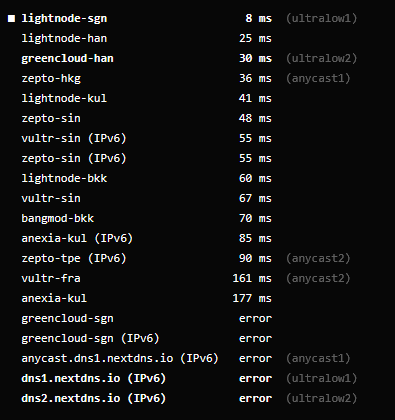Click vultr-sin (IPv6) entry
The height and width of the screenshot is (420, 395).
pyautogui.click(x=74, y=138)
